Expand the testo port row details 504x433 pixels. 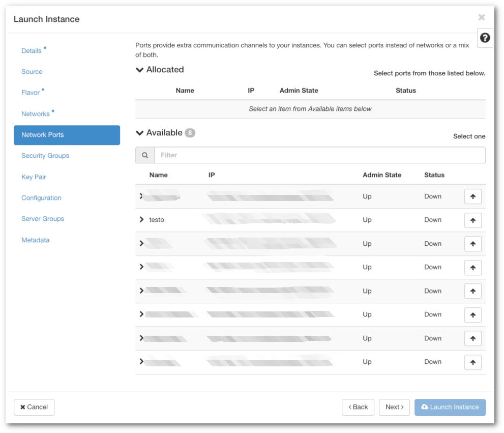pyautogui.click(x=141, y=220)
